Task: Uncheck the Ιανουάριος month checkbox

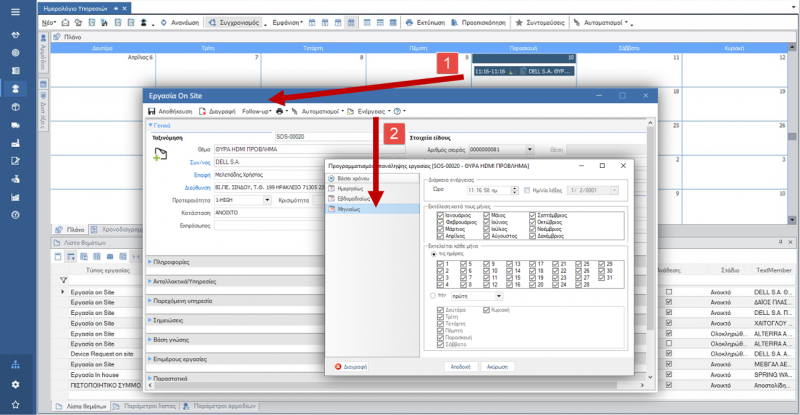Action: pos(440,215)
